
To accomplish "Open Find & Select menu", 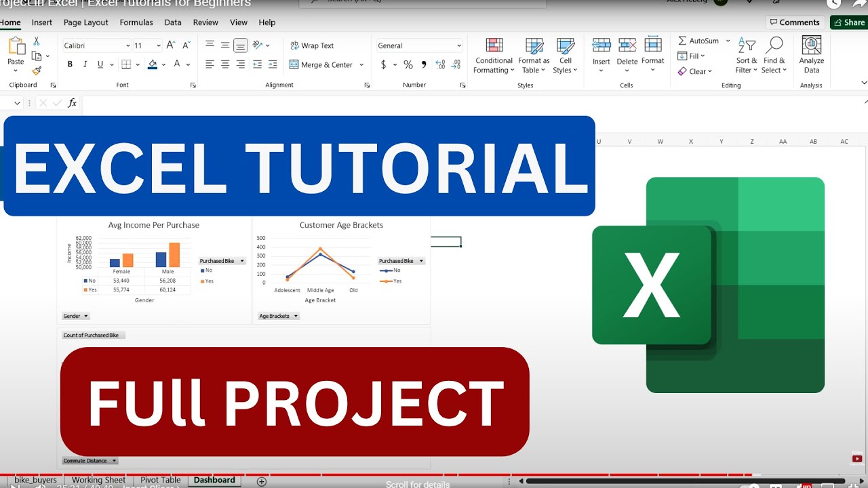I will point(773,56).
